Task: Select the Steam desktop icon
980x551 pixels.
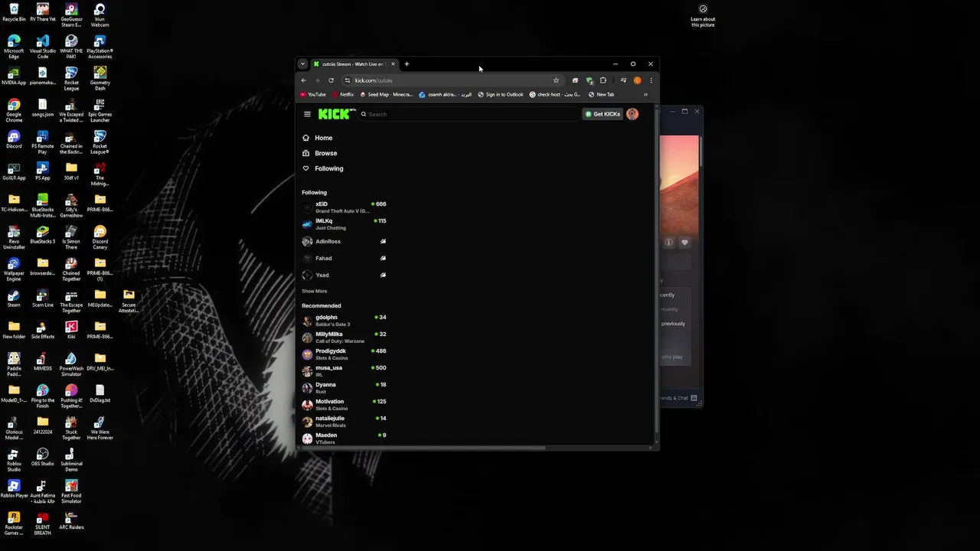Action: pyautogui.click(x=14, y=298)
